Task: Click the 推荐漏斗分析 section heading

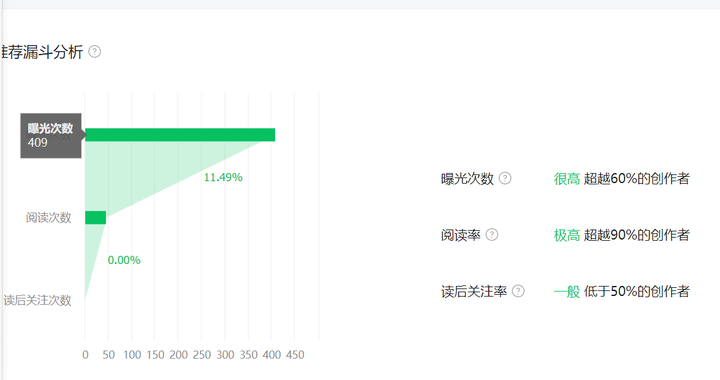Action: [41, 52]
